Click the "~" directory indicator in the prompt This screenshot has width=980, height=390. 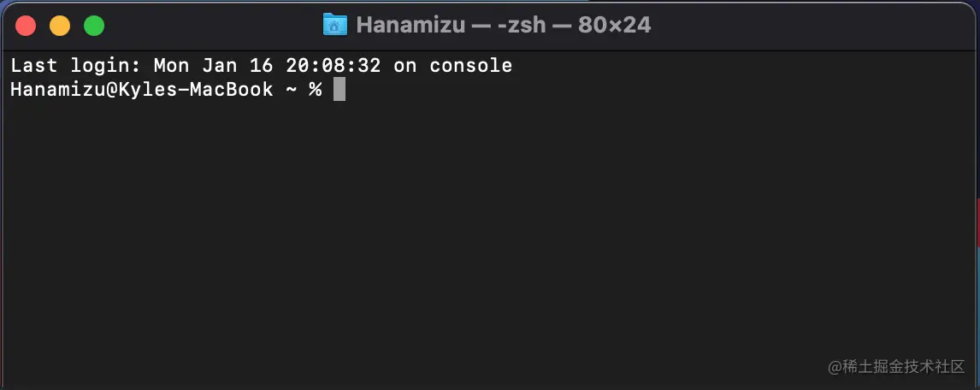tap(290, 89)
